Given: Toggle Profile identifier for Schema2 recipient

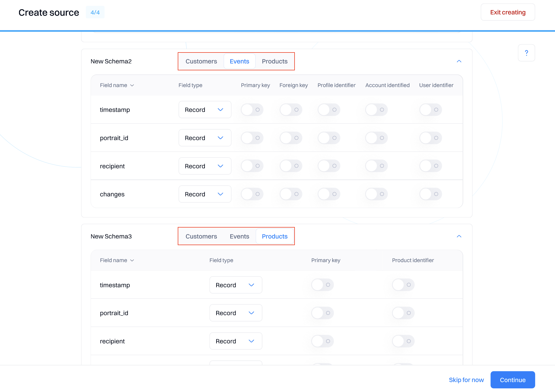Looking at the screenshot, I should [329, 166].
